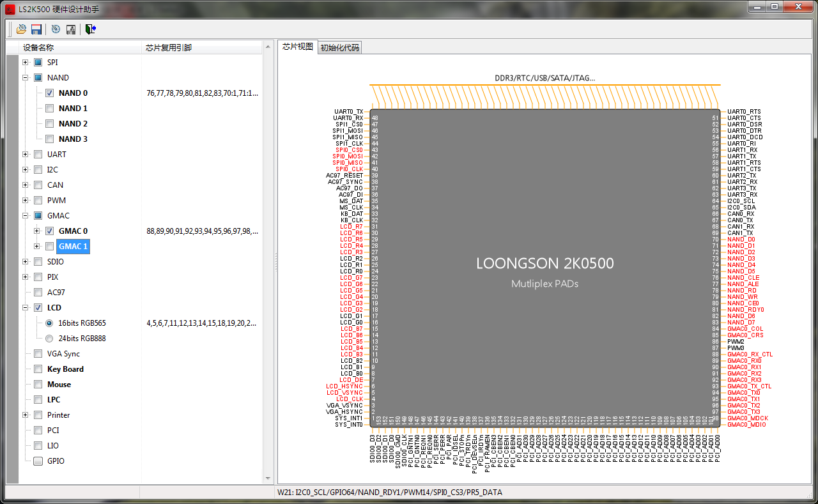Image resolution: width=818 pixels, height=504 pixels.
Task: Expand the SDIO tree node
Action: click(26, 262)
